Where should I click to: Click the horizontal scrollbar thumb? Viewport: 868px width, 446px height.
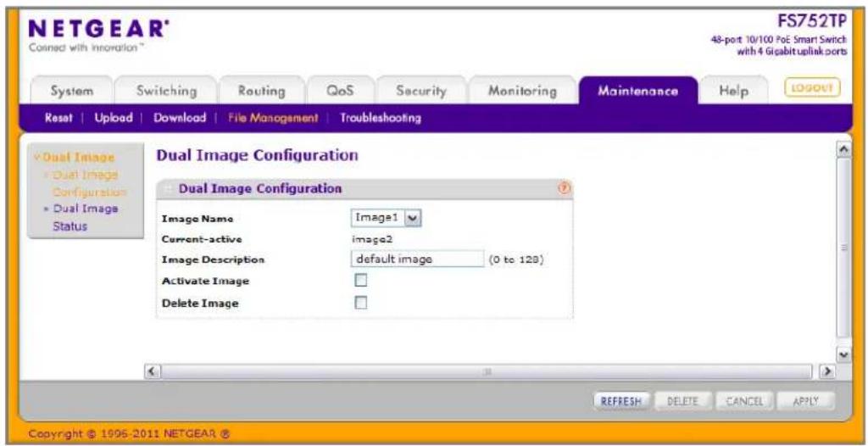486,371
